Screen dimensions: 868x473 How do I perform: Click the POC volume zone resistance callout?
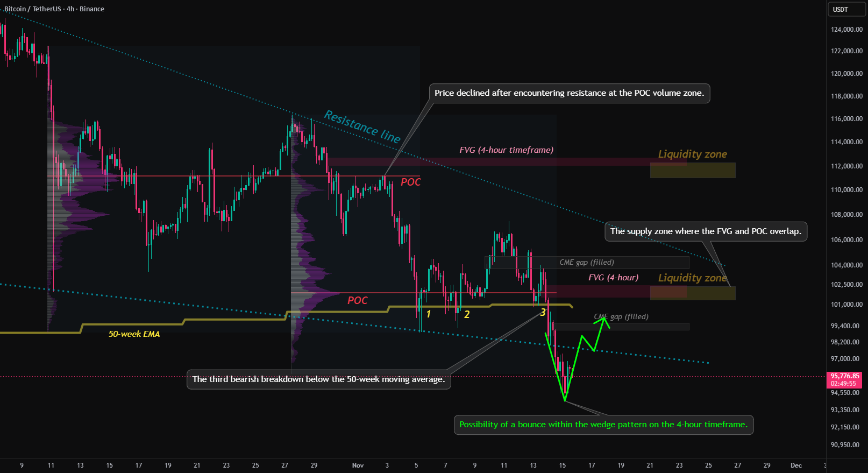pos(569,93)
